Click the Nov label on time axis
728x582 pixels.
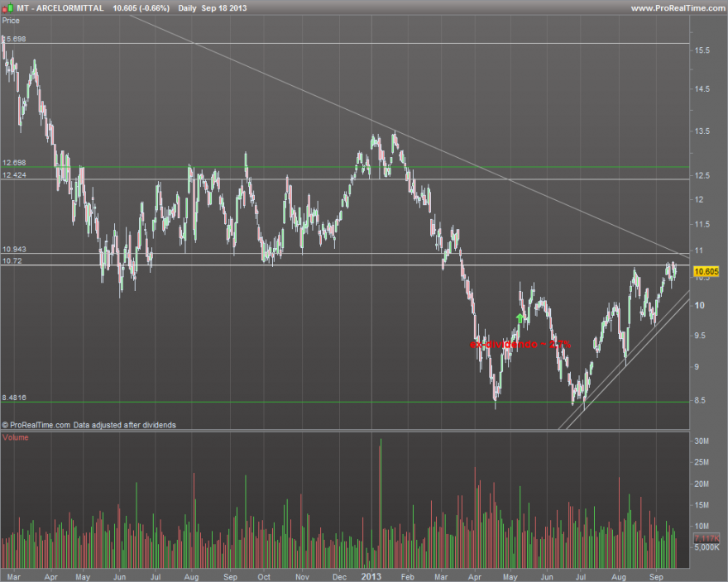point(302,576)
